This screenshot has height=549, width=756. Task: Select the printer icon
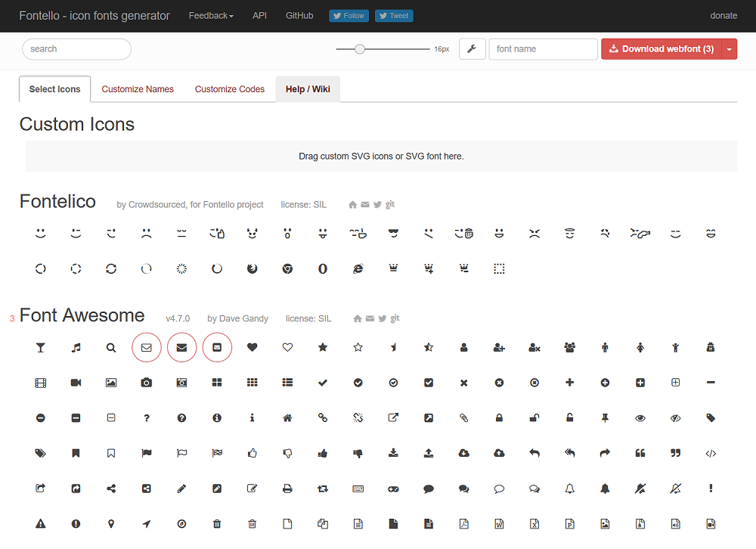pos(287,489)
